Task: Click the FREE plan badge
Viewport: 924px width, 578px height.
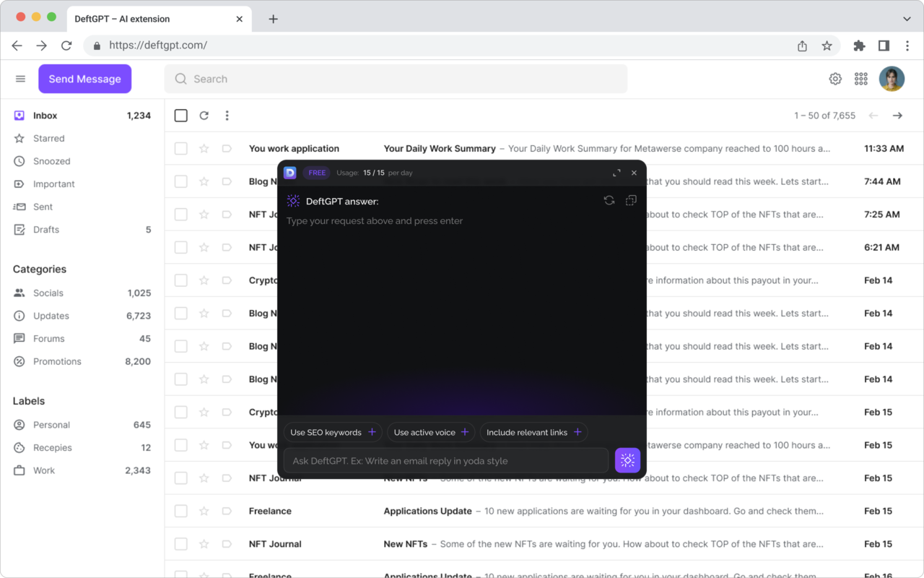Action: pyautogui.click(x=317, y=173)
